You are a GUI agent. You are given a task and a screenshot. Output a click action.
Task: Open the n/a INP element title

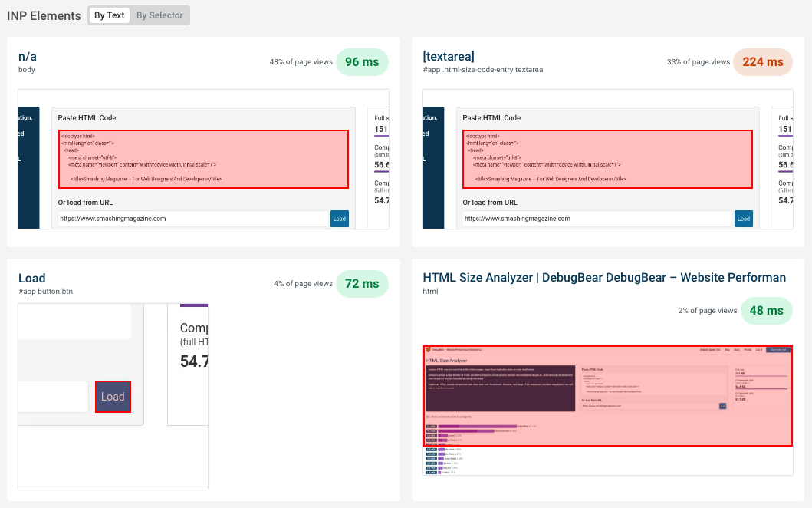coord(28,57)
